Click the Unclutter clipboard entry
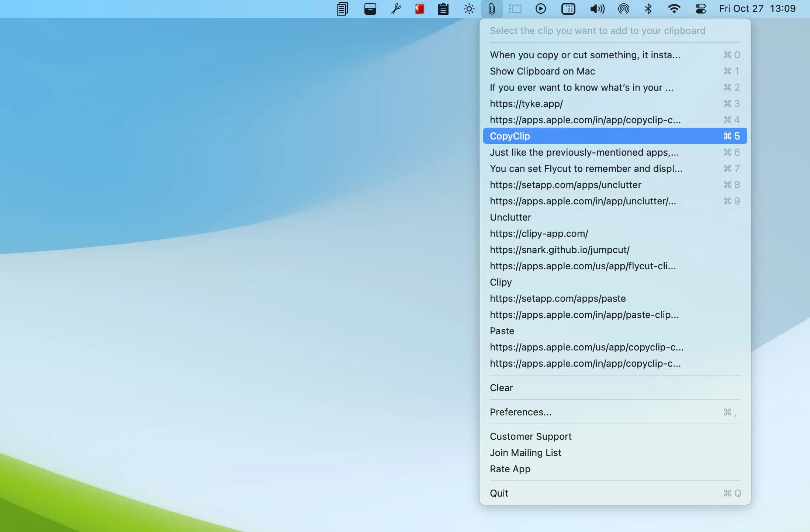The image size is (810, 532). click(510, 217)
